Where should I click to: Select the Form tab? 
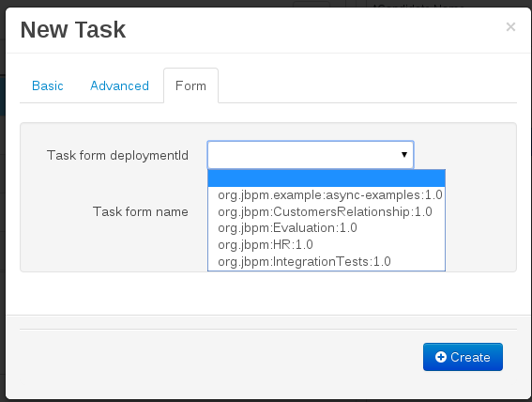[190, 85]
